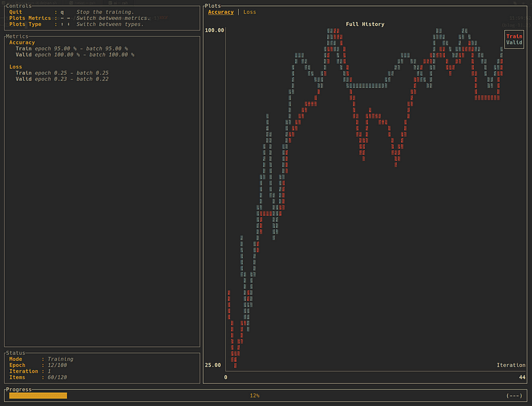The width and height of the screenshot is (532, 406).
Task: Switch to the Accuracy plot tab
Action: tap(221, 12)
